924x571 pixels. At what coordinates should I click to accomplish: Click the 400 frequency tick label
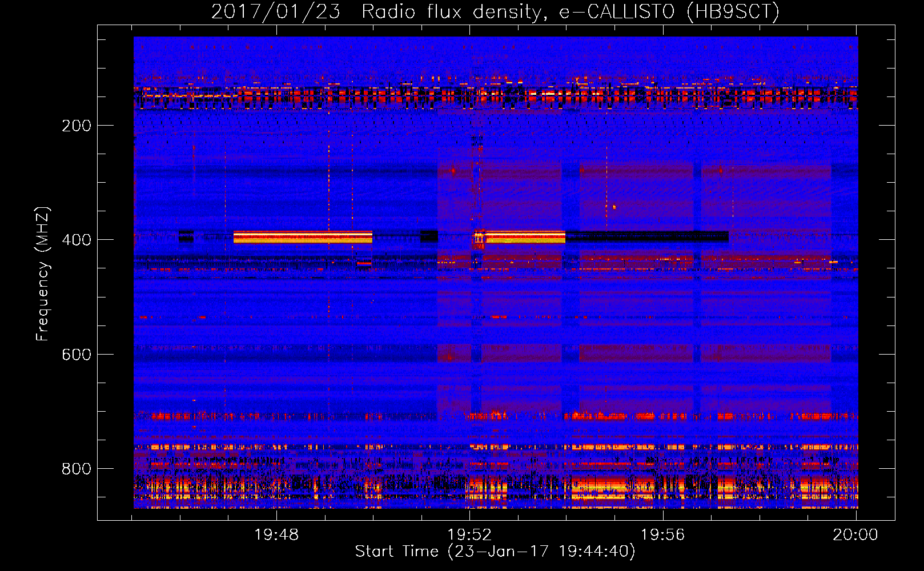[x=77, y=240]
